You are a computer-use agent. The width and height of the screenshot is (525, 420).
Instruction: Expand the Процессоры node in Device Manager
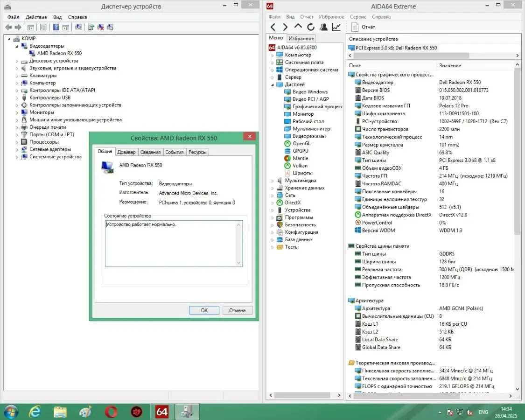(17, 142)
